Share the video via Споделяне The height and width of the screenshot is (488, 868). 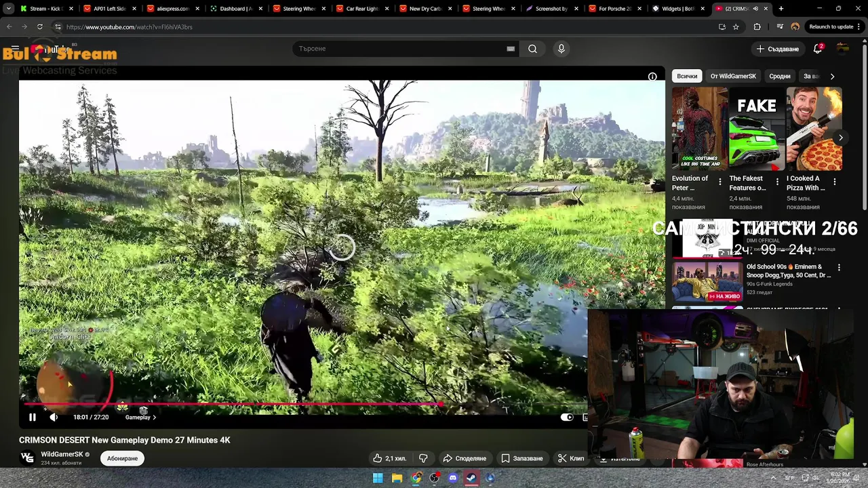point(465,458)
